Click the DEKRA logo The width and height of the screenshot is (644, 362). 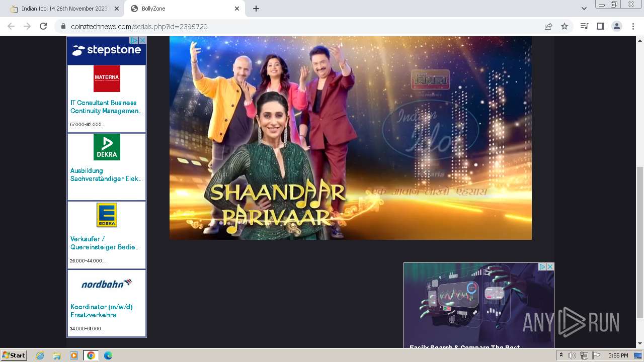(107, 147)
